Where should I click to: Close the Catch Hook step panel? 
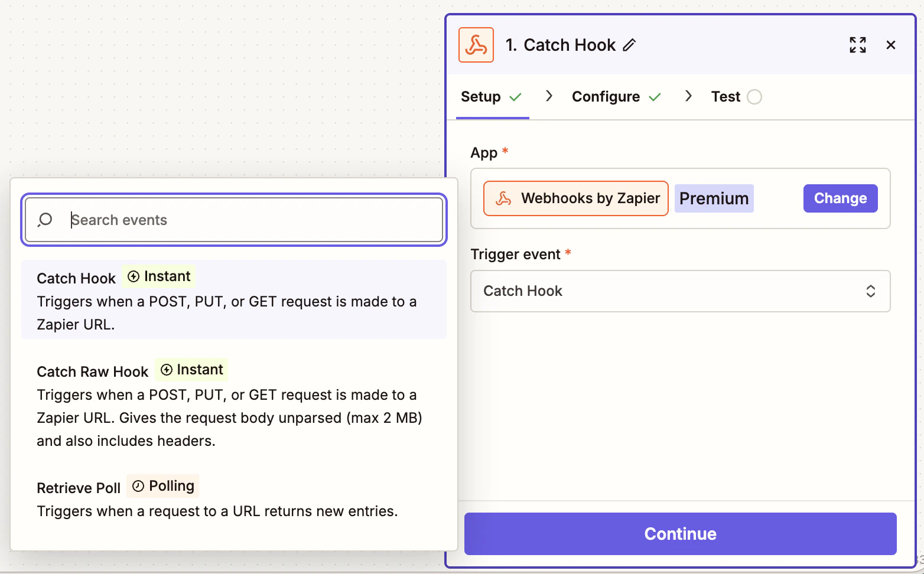pyautogui.click(x=891, y=45)
